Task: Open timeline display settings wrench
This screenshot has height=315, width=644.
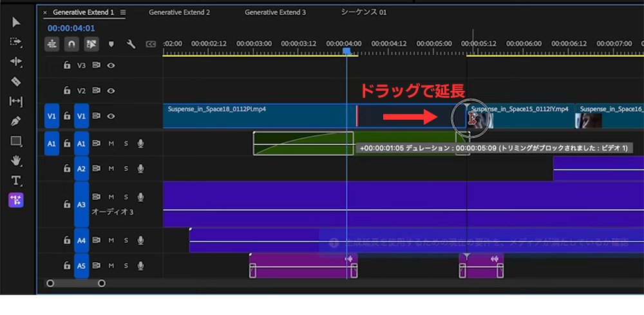Action: 131,44
